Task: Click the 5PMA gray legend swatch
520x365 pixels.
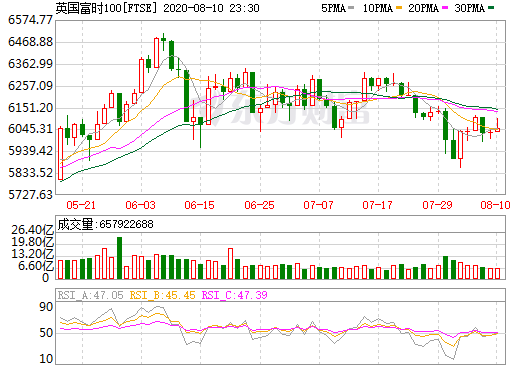Action: pyautogui.click(x=351, y=8)
